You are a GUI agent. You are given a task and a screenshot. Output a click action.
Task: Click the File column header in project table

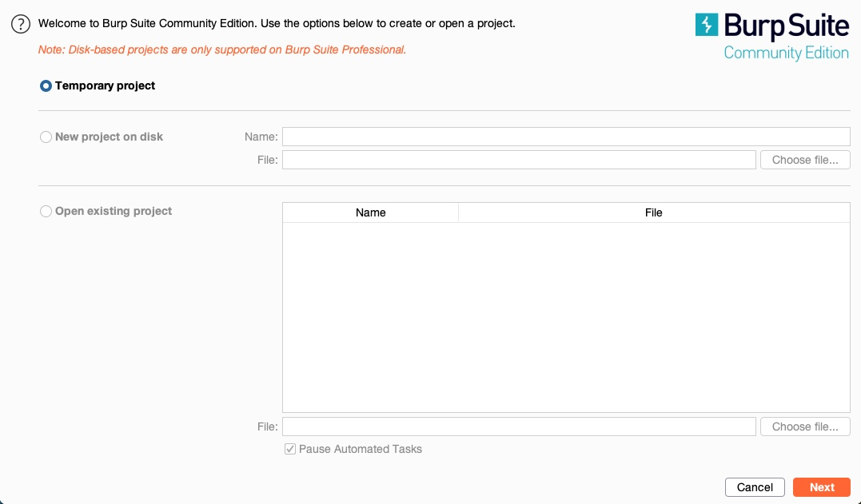[653, 212]
